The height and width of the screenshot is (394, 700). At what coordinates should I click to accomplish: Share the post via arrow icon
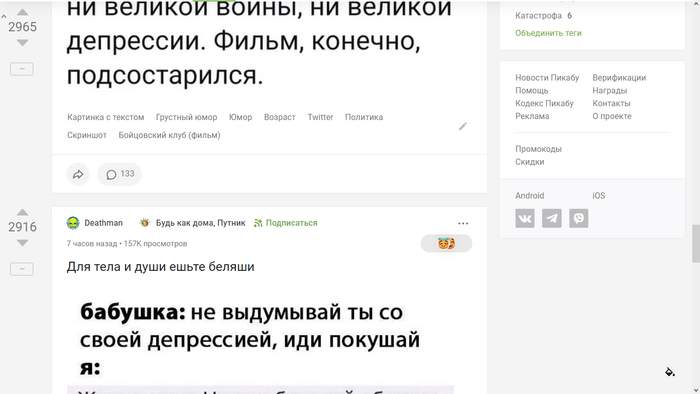coord(78,174)
